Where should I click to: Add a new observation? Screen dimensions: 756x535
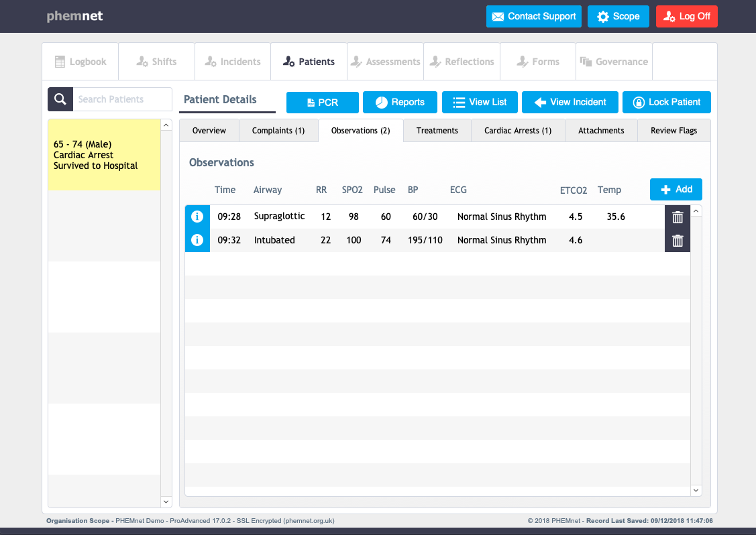[676, 190]
